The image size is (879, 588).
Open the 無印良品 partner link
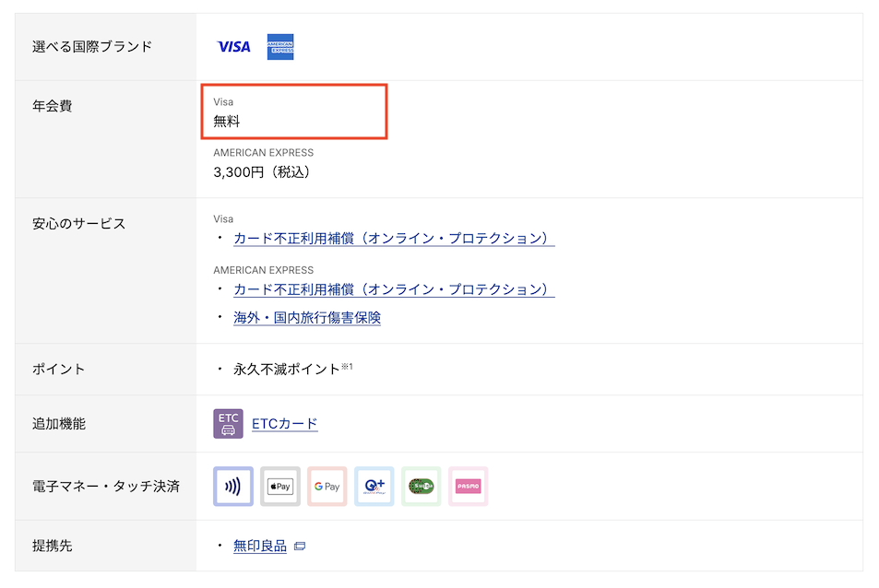click(x=260, y=546)
